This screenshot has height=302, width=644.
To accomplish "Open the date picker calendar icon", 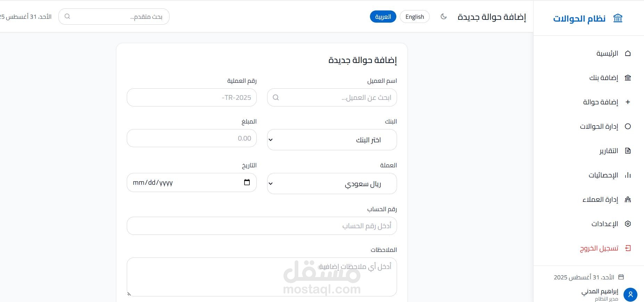I will point(247,182).
